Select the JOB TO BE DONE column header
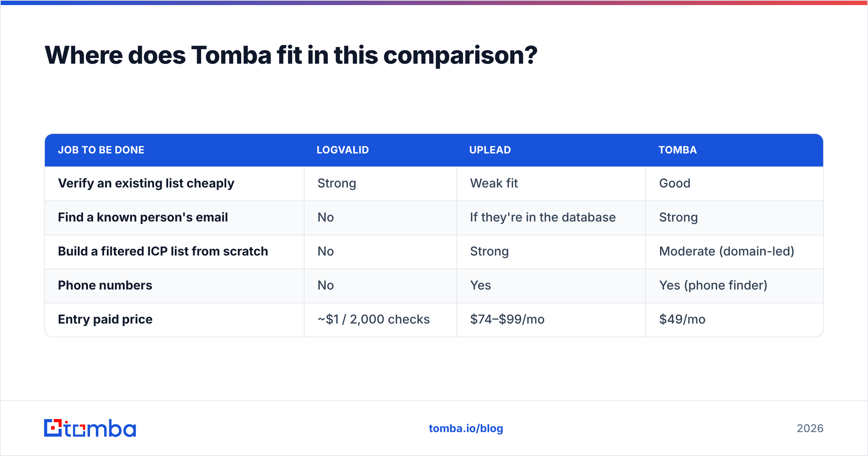The image size is (868, 456). click(101, 150)
